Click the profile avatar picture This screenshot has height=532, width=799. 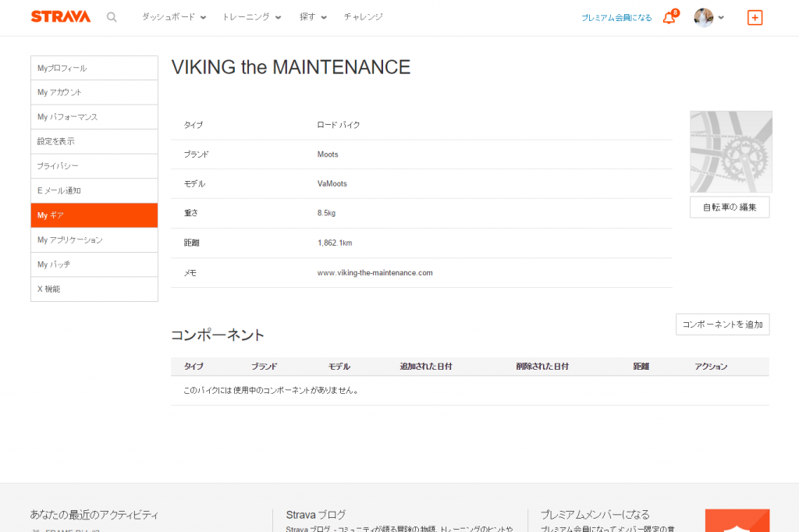[703, 18]
